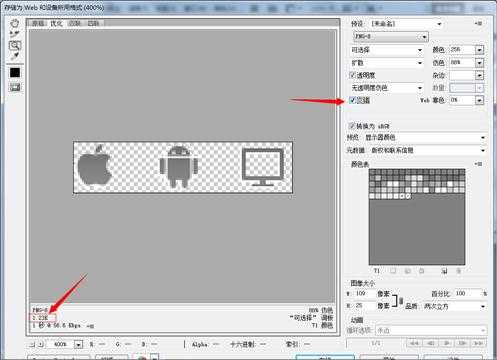This screenshot has height=360, width=497.
Task: Click the 颜色 256 value field
Action: coord(462,50)
